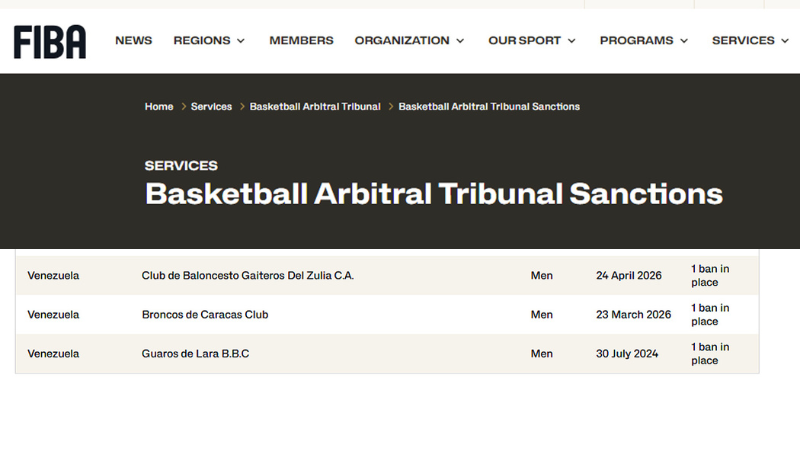The image size is (800, 450).
Task: Open the MEMBERS menu item
Action: (301, 41)
